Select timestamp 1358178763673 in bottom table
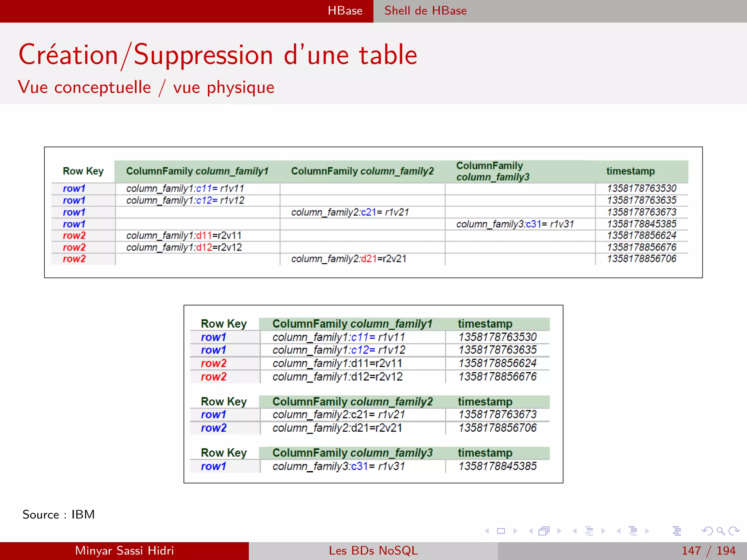 point(498,415)
